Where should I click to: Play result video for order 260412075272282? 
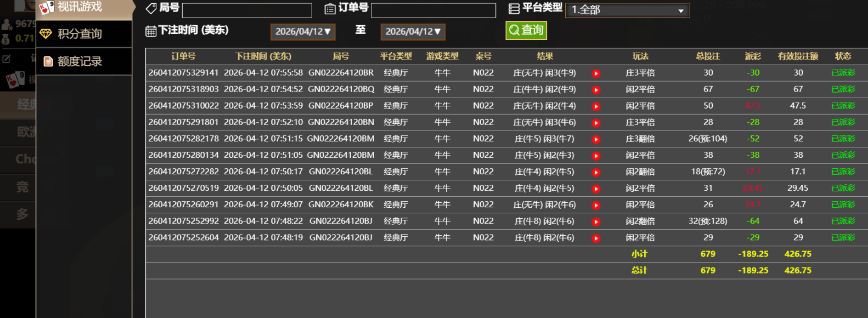pyautogui.click(x=596, y=172)
